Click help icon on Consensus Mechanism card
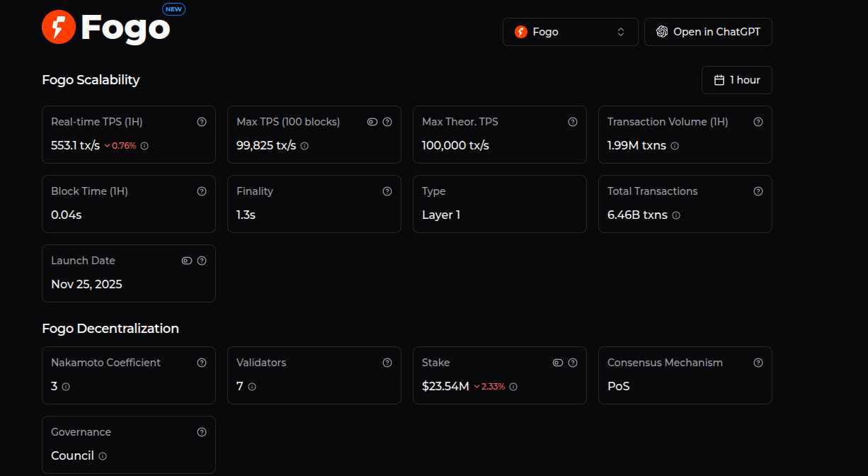The image size is (868, 476). pos(758,363)
